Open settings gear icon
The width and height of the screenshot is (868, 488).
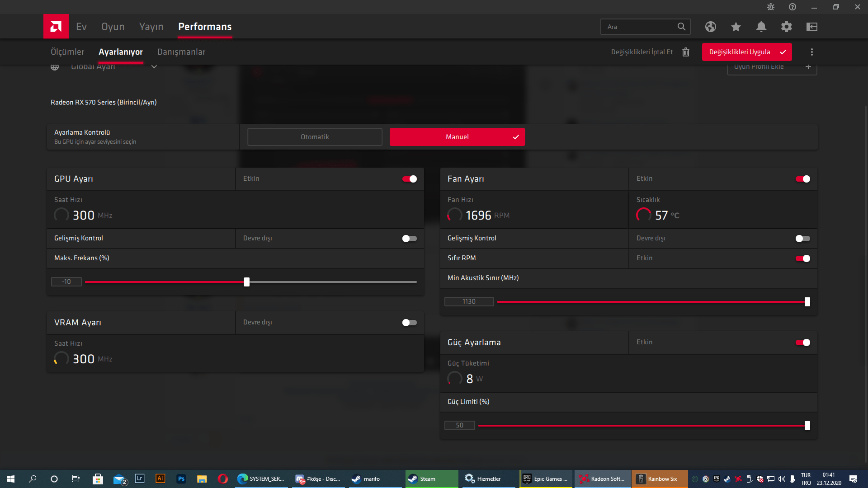tap(786, 27)
